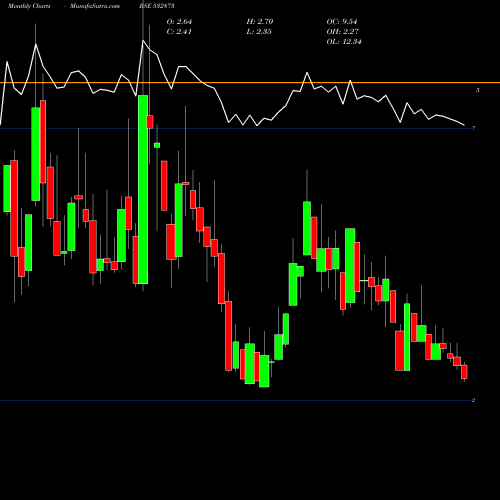Click the last red candlestick at far right
Image resolution: width=500 pixels, height=500 pixels.
pos(464,372)
